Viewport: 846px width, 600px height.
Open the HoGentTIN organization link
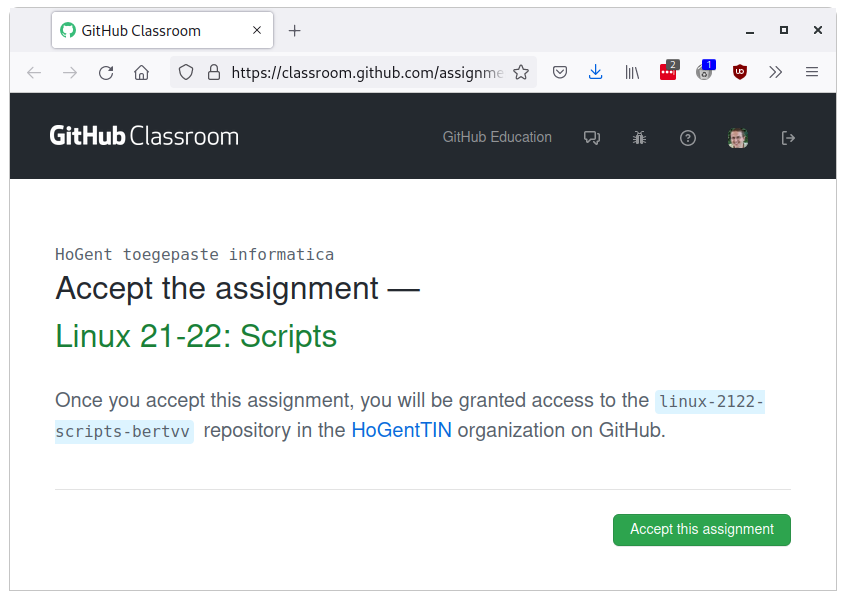401,431
